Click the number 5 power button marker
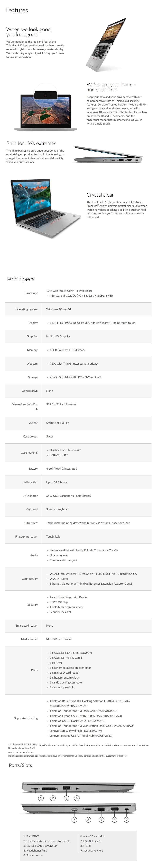 pos(75,820)
